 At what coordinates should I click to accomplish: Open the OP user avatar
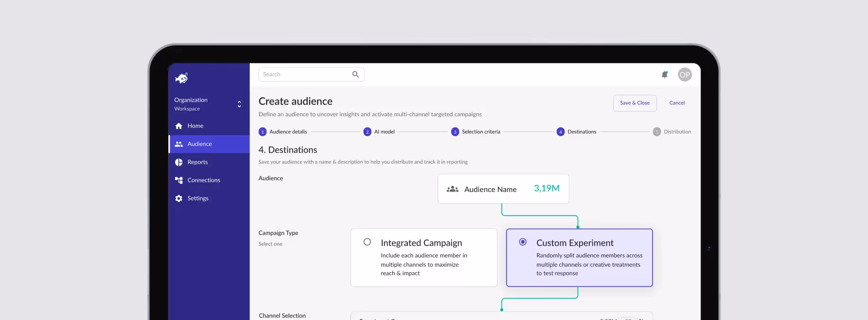(x=684, y=74)
